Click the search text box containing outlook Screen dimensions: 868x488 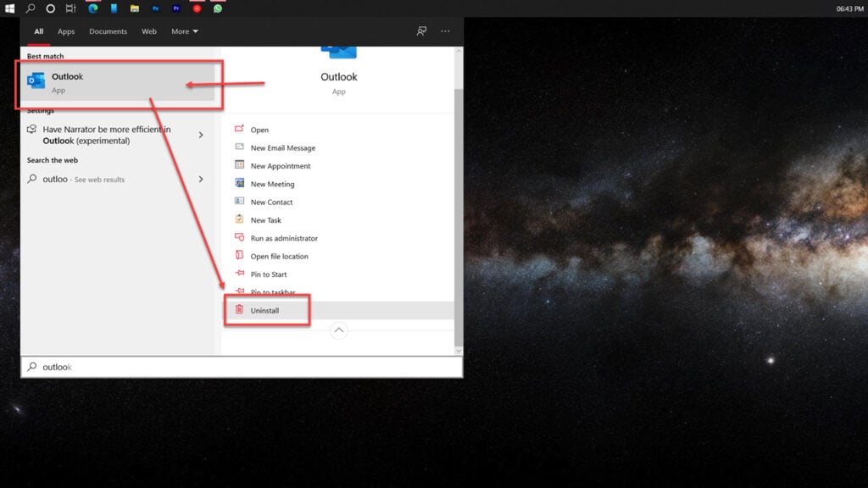pos(242,368)
